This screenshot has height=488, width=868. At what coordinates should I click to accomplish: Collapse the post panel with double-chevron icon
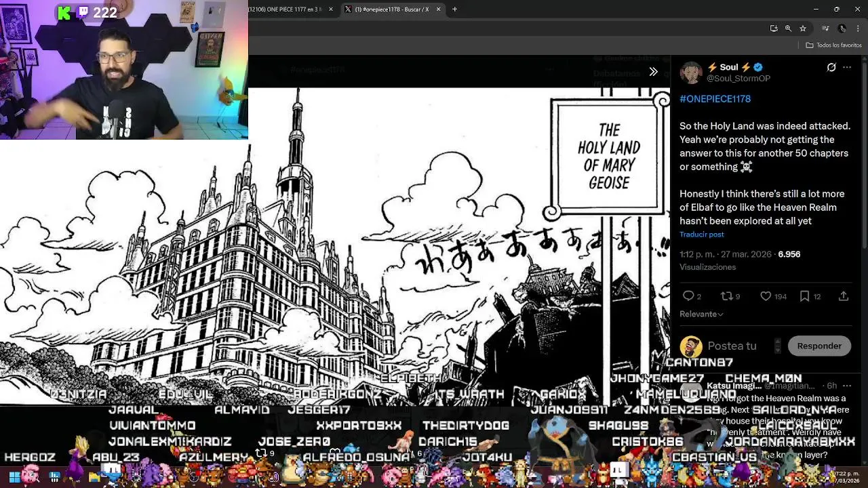pyautogui.click(x=653, y=71)
